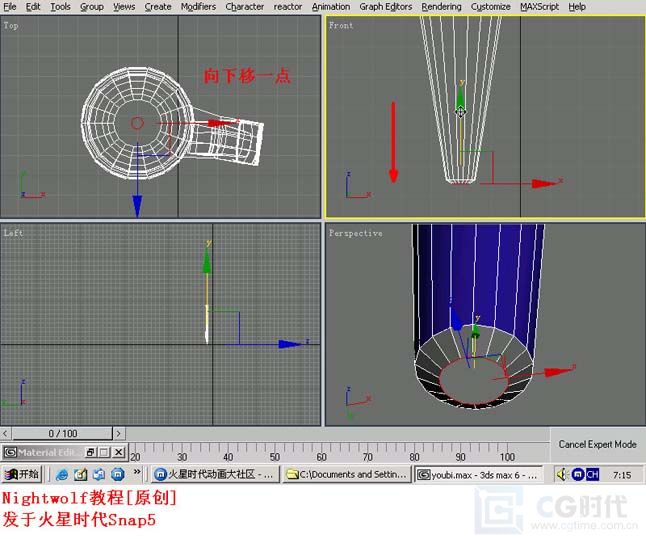Click the round blue quick launch icon
The width and height of the screenshot is (646, 539).
point(118,475)
